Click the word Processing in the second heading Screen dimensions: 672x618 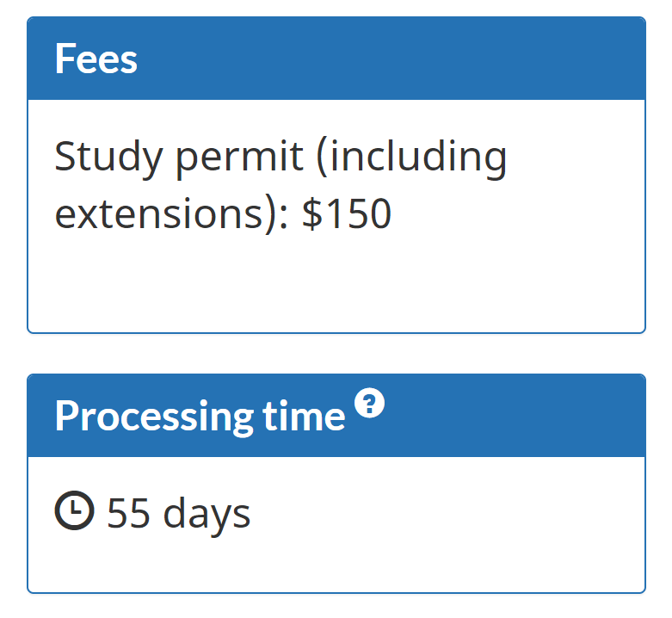154,416
